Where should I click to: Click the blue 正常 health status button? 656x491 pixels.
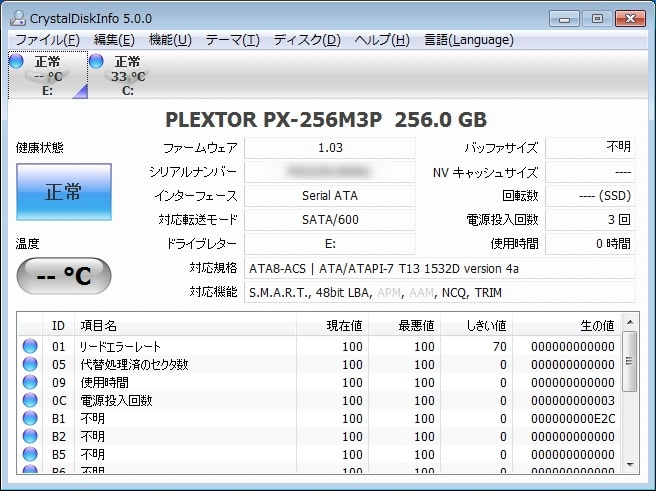[x=64, y=192]
